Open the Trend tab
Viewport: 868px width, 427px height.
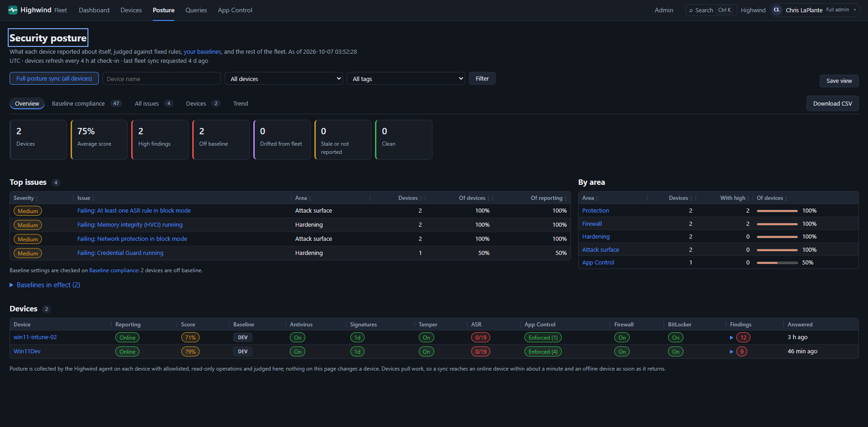[x=241, y=104]
